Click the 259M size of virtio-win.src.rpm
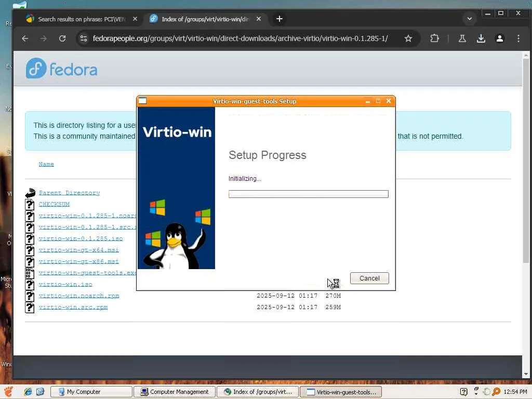This screenshot has width=532, height=399. 333,307
